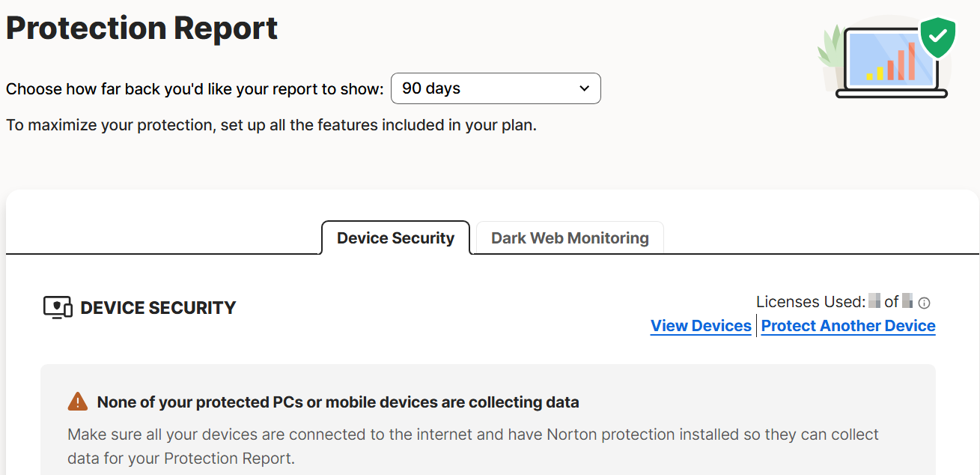The width and height of the screenshot is (980, 475).
Task: Click the 'Make sure all your devices' description
Action: [473, 447]
